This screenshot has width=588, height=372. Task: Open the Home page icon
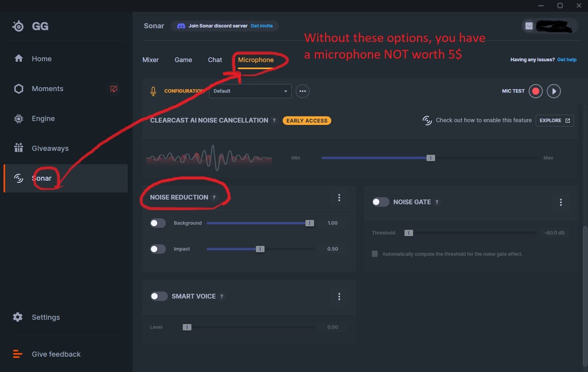point(18,59)
